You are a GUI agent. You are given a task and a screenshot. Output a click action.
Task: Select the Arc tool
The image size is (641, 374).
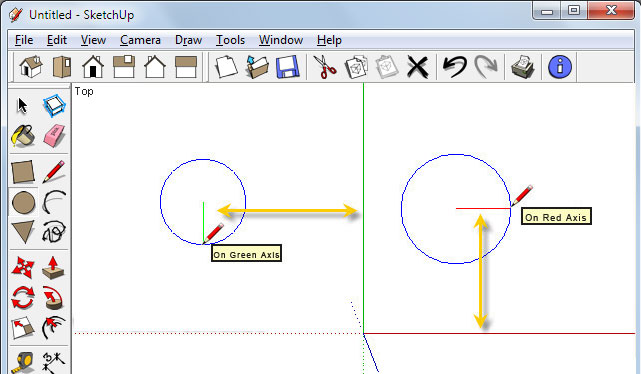[54, 202]
